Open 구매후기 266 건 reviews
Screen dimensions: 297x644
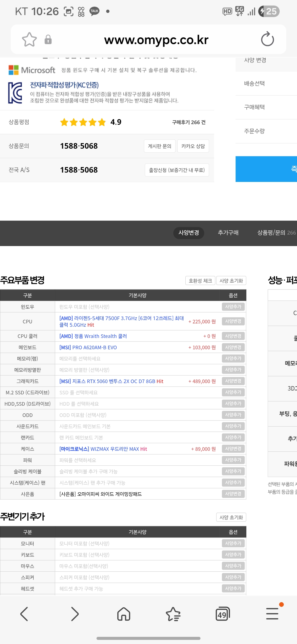point(189,122)
